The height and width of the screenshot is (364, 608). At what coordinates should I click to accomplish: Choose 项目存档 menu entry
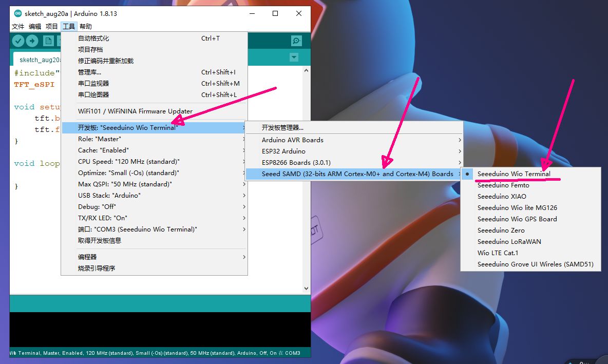pyautogui.click(x=155, y=50)
